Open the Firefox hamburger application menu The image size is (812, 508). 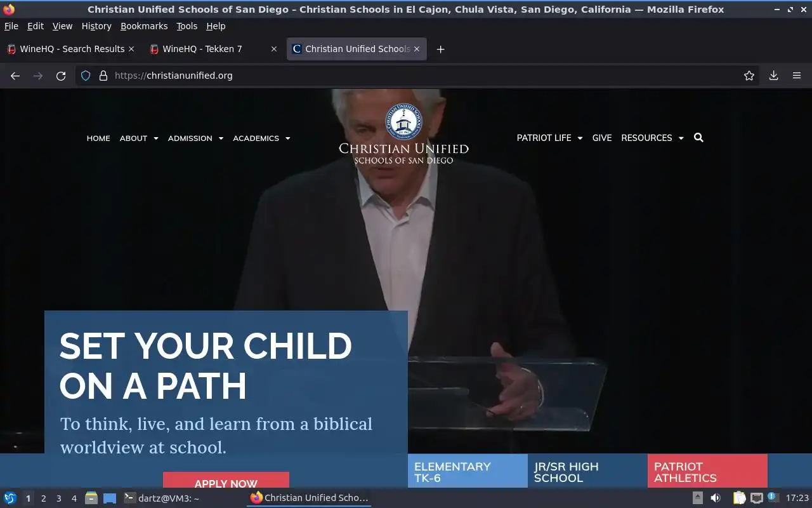(x=797, y=76)
